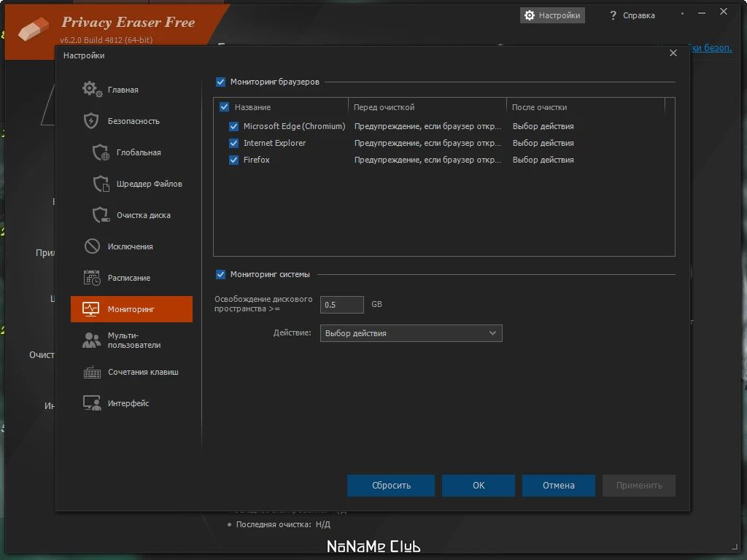Click the globe shield icon for Глобальная
This screenshot has width=747, height=560.
click(101, 152)
